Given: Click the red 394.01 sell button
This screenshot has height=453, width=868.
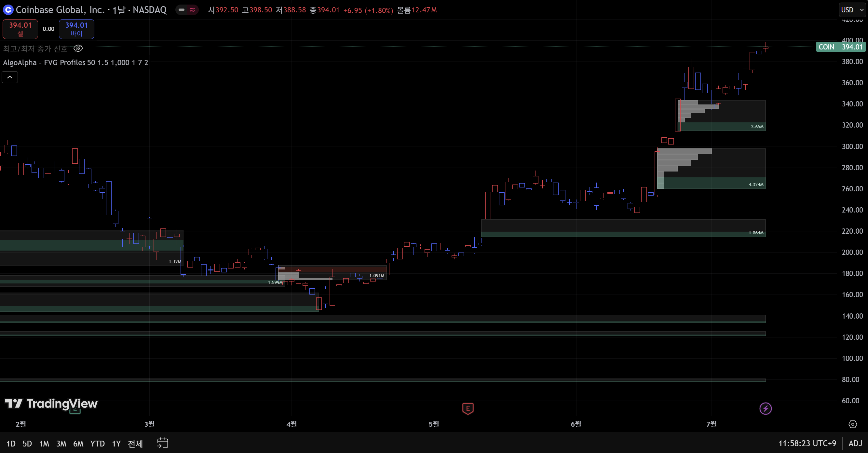Looking at the screenshot, I should click(x=20, y=29).
